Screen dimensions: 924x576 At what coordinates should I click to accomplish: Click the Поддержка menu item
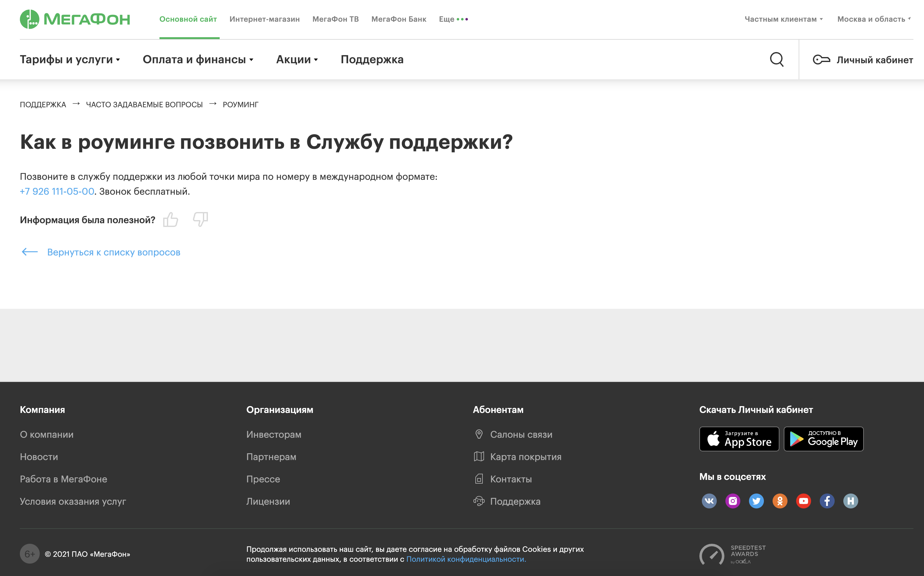coord(371,59)
